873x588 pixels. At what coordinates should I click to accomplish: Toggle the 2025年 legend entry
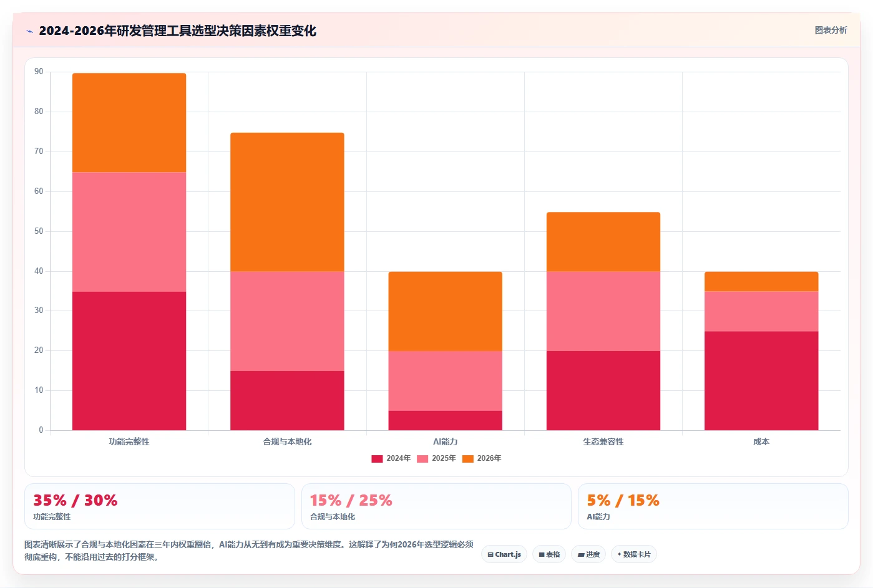click(436, 458)
